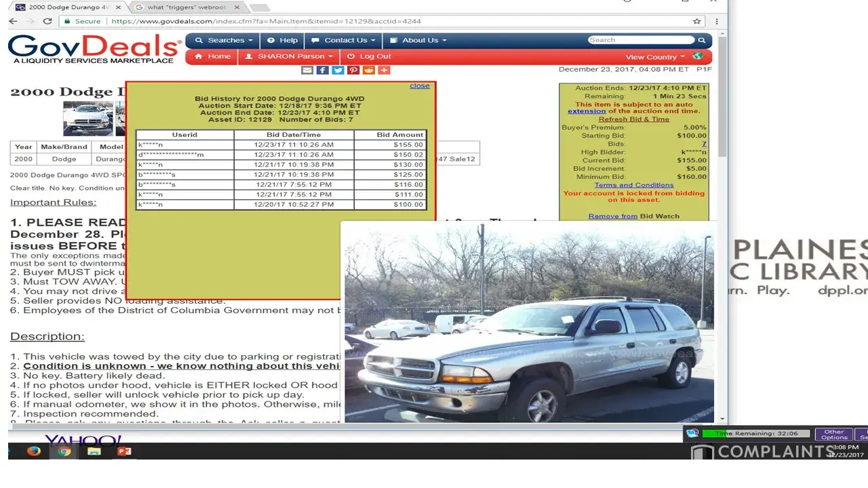Image resolution: width=868 pixels, height=488 pixels.
Task: Select the $155.00 bid amount cell
Action: click(391, 144)
